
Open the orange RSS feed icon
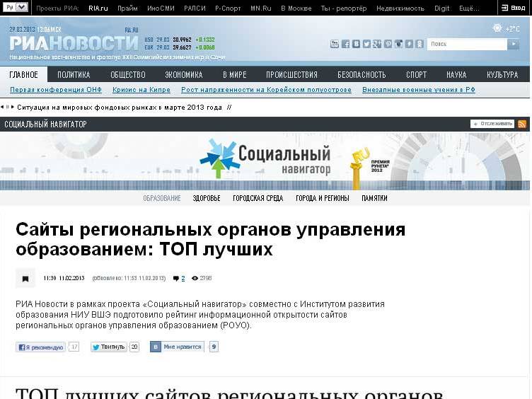coord(522,124)
